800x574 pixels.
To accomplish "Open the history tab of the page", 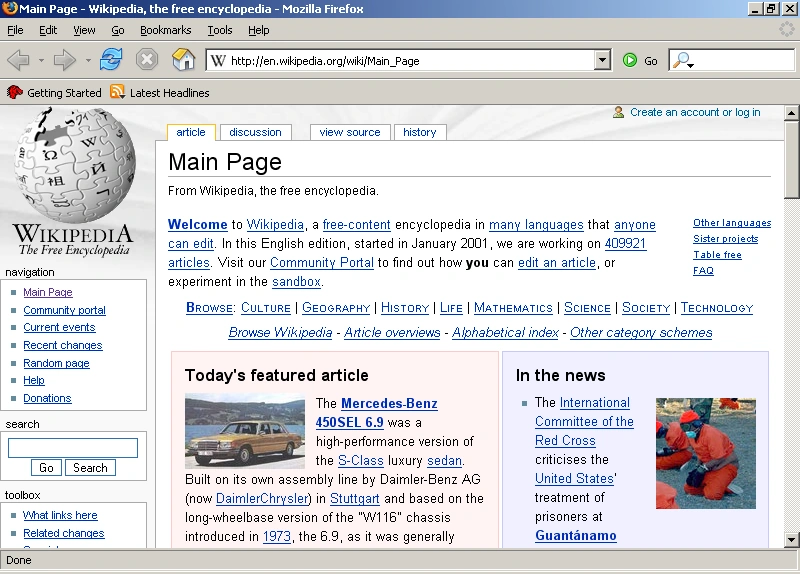I will pyautogui.click(x=419, y=132).
